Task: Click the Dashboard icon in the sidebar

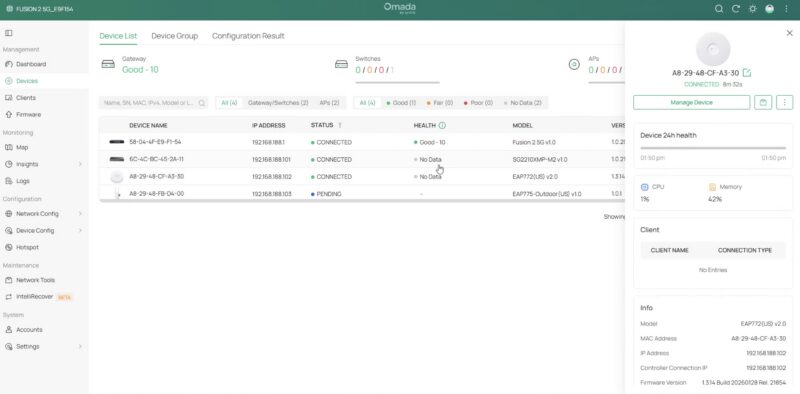Action: [x=8, y=64]
